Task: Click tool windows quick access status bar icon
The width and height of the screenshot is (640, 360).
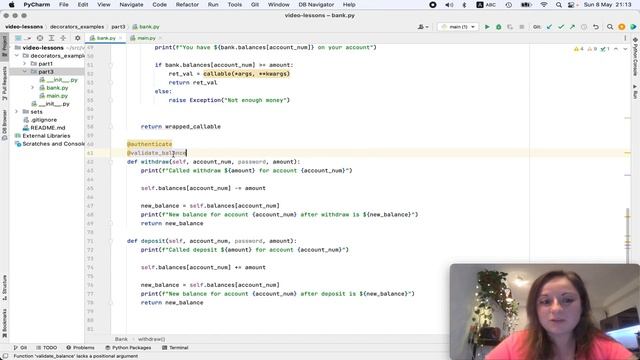Action: [5, 356]
